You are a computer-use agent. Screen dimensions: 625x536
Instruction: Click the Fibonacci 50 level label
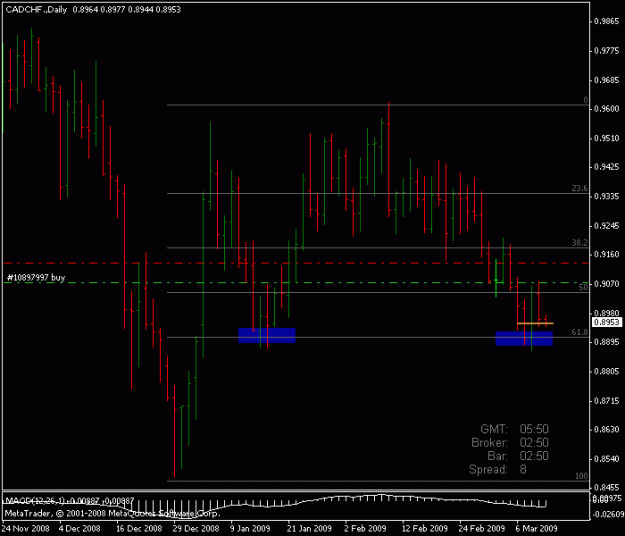(583, 287)
